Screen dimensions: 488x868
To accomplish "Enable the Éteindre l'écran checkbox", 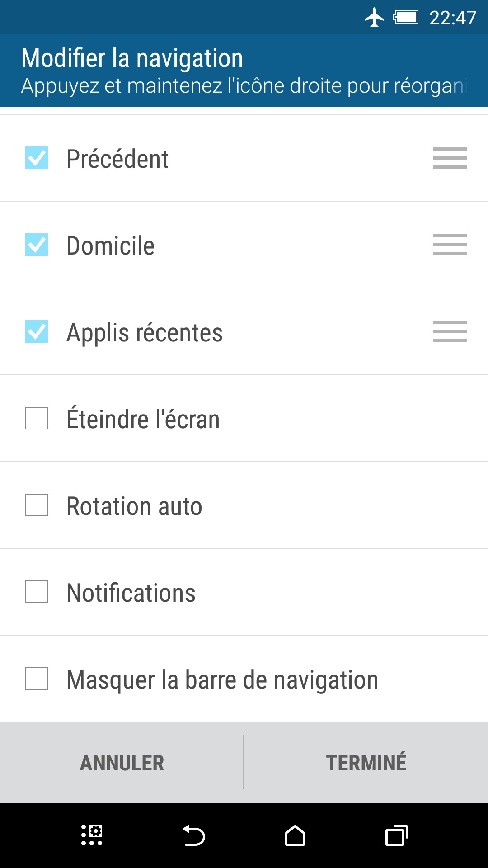I will [37, 418].
